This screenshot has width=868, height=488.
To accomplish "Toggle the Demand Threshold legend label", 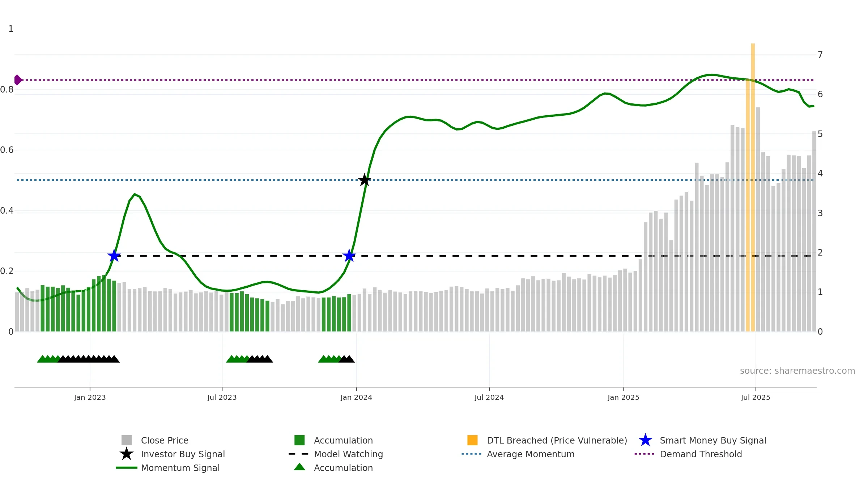I will click(x=701, y=454).
